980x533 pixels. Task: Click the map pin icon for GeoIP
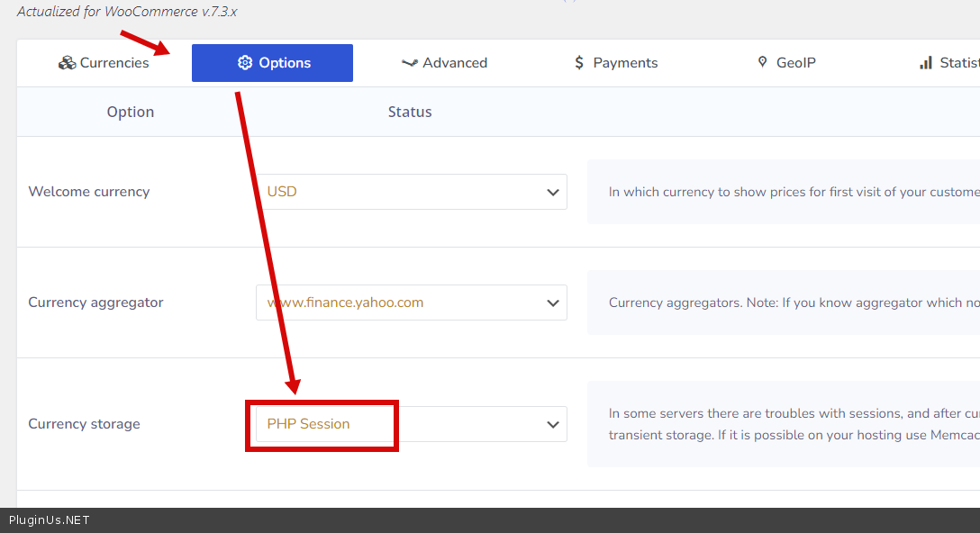tap(763, 63)
